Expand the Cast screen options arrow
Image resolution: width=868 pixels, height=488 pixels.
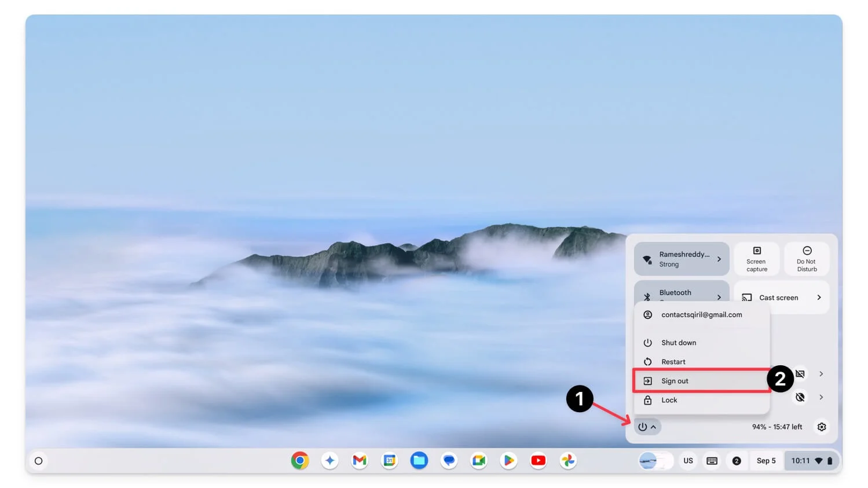pos(819,298)
